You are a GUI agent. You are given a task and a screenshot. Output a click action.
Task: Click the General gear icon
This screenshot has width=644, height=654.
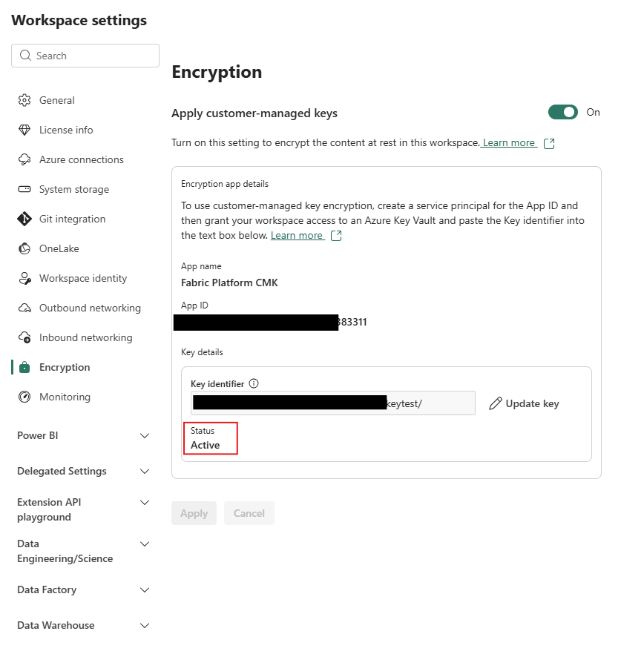click(24, 100)
